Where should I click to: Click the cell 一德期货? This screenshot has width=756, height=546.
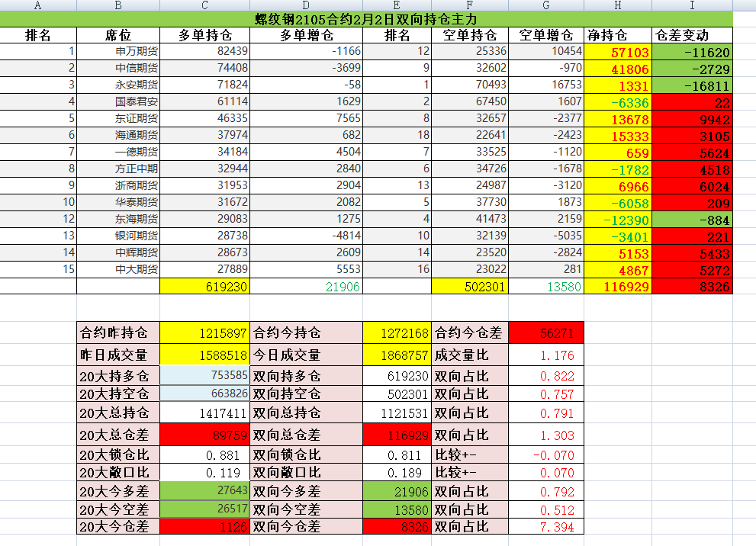(118, 153)
